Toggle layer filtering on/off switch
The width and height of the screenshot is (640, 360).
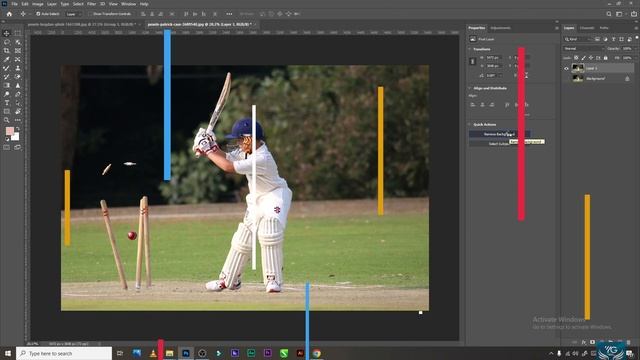pos(636,38)
